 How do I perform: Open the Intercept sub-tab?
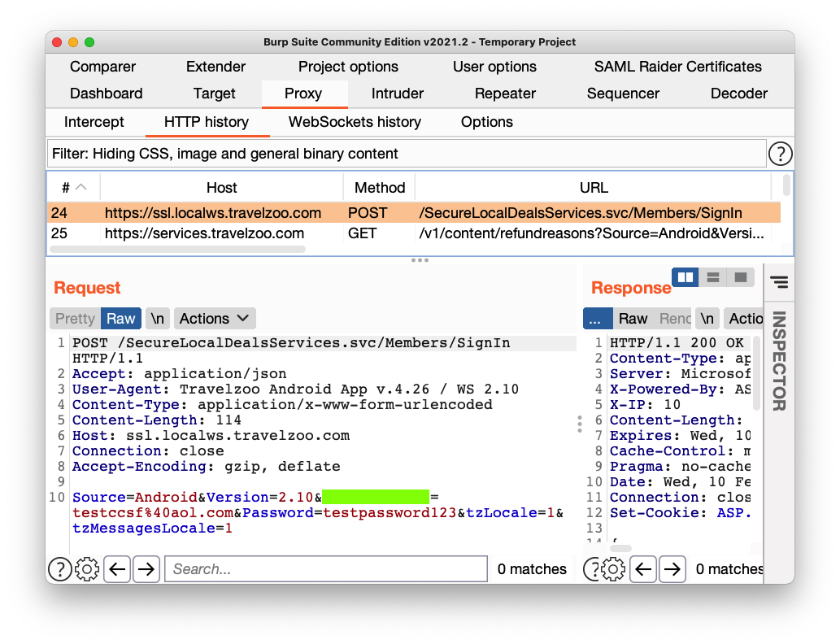(x=94, y=122)
